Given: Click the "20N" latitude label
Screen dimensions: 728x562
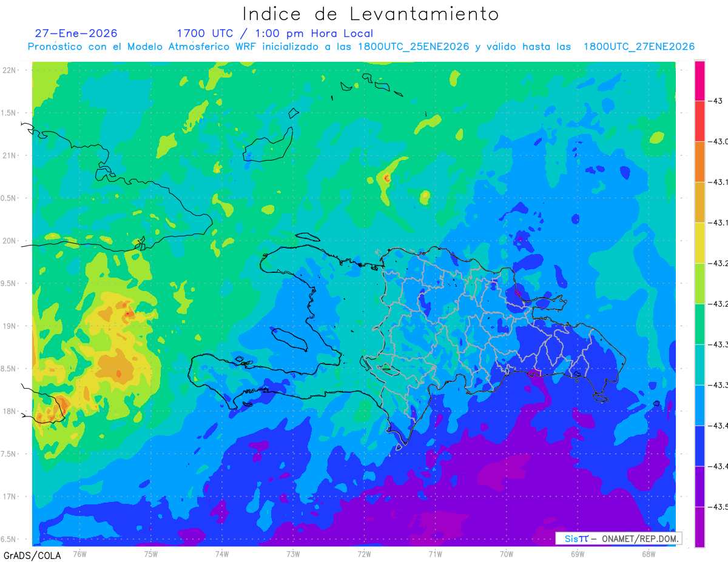Looking at the screenshot, I should (8, 241).
